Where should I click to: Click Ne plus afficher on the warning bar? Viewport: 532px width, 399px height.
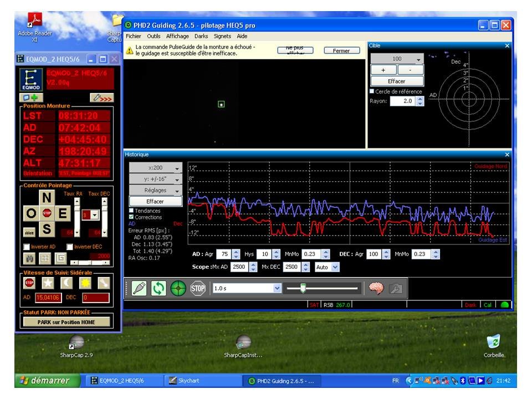point(295,50)
